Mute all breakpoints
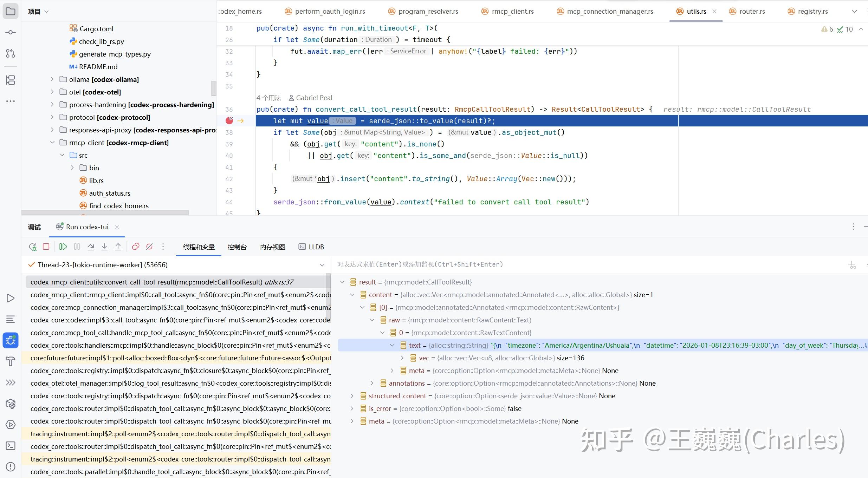 [x=149, y=247]
